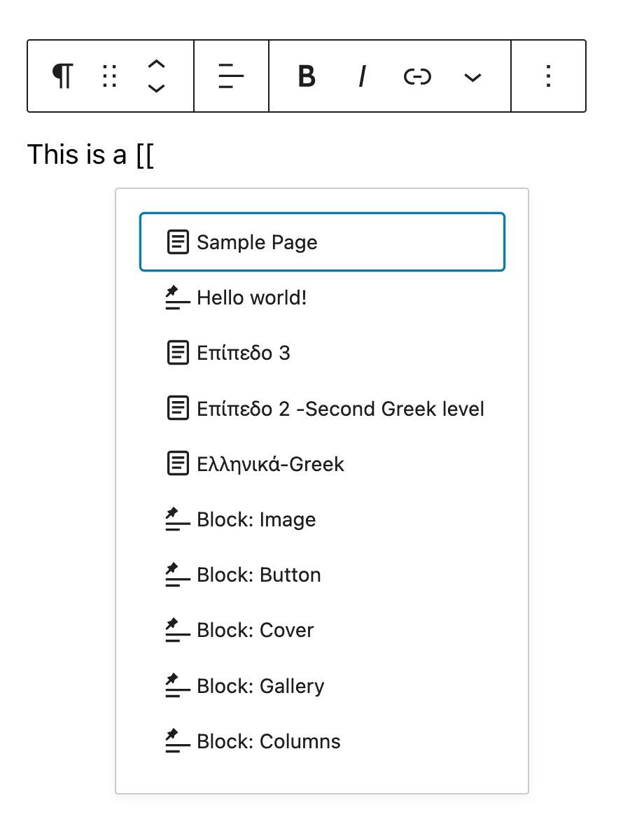
Task: Open the text alignment options
Action: 231,76
